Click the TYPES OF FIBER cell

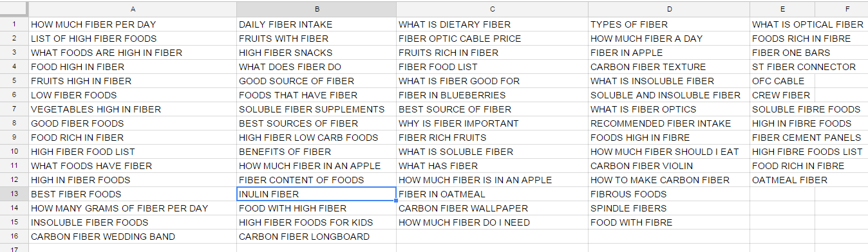point(669,24)
